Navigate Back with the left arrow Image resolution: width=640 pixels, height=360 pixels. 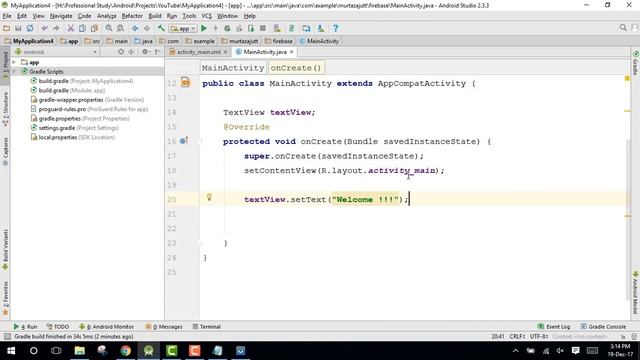(x=135, y=28)
